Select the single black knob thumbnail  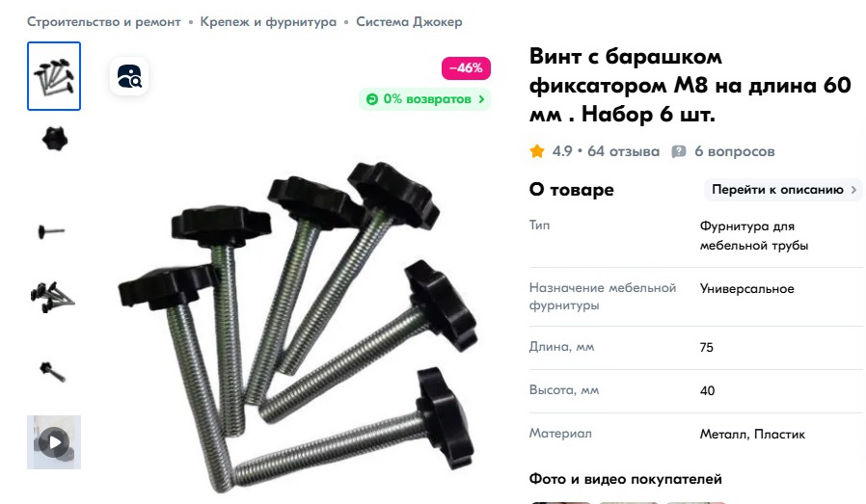[x=54, y=138]
